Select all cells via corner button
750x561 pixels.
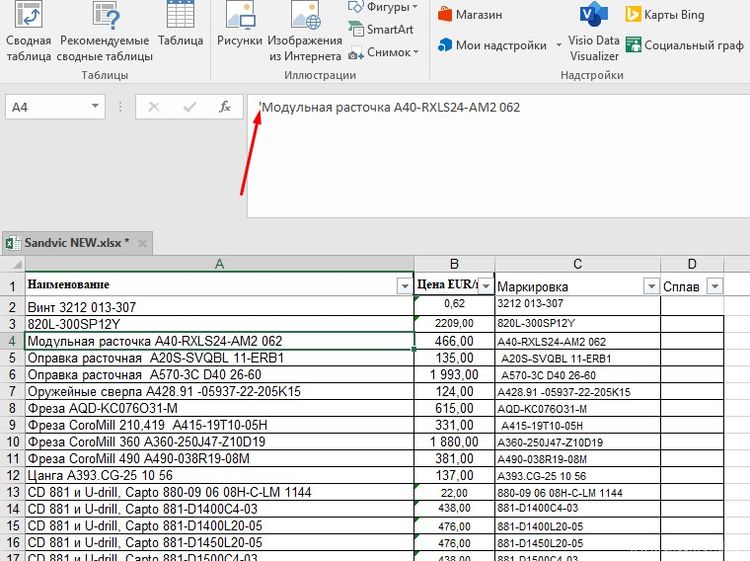[x=12, y=264]
